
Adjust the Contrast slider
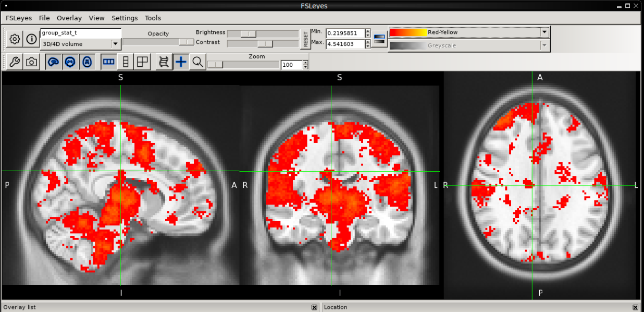click(263, 44)
